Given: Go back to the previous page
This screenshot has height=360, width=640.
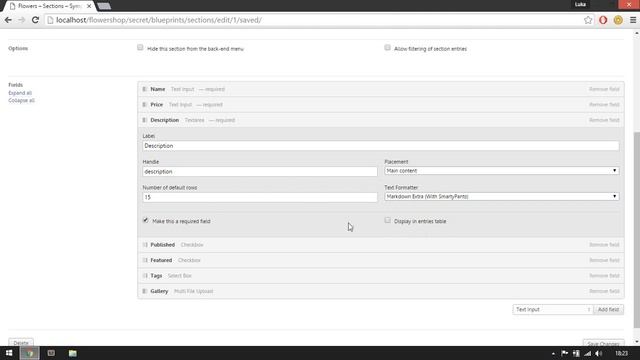Looking at the screenshot, I should click(8, 20).
